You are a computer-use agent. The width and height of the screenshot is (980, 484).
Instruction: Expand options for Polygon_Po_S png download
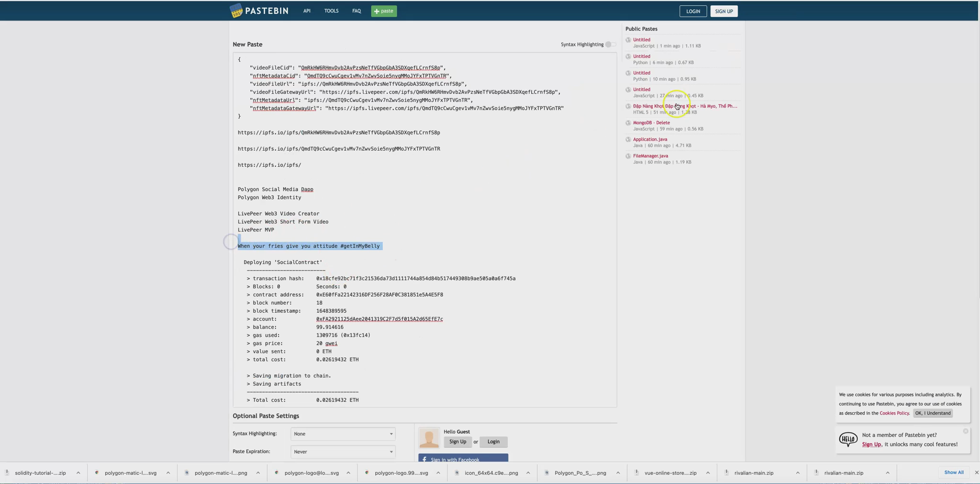point(618,473)
